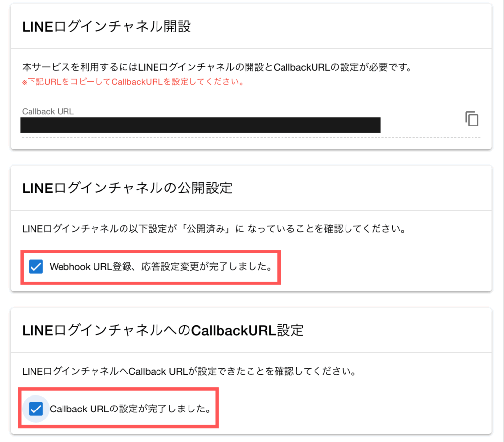Click the Webhook URL登録、応答設定変更が完了しました label
Viewport: 504px width, 442px height.
pos(160,267)
